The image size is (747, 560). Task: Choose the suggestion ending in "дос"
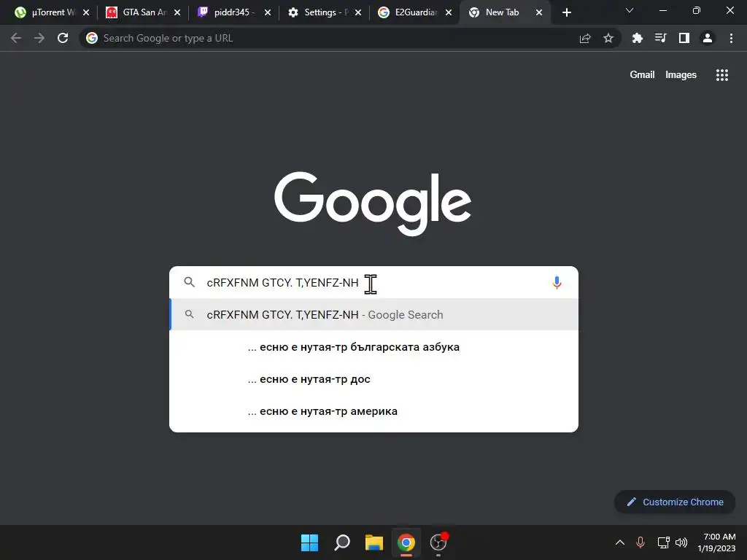(374, 379)
